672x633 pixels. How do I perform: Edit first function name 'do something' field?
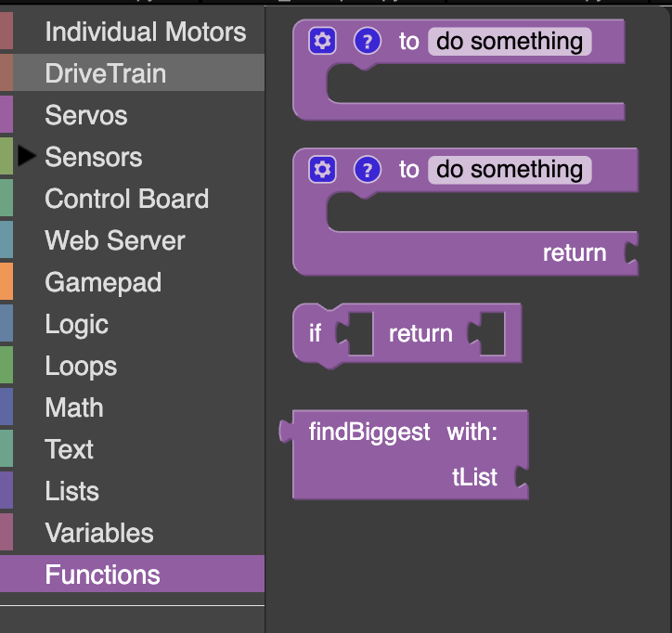(x=510, y=42)
